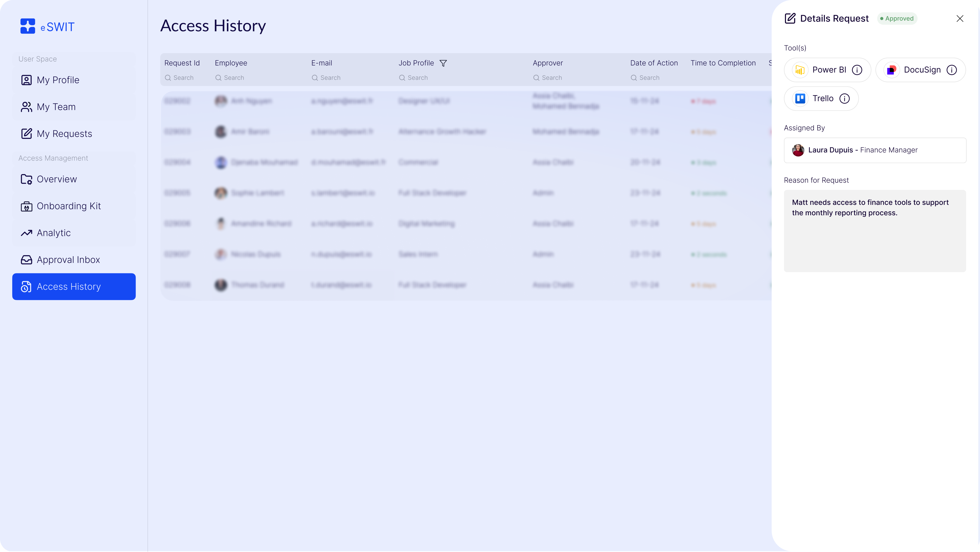Click the Job Profile filter icon
Viewport: 980px width, 552px height.
pyautogui.click(x=443, y=63)
